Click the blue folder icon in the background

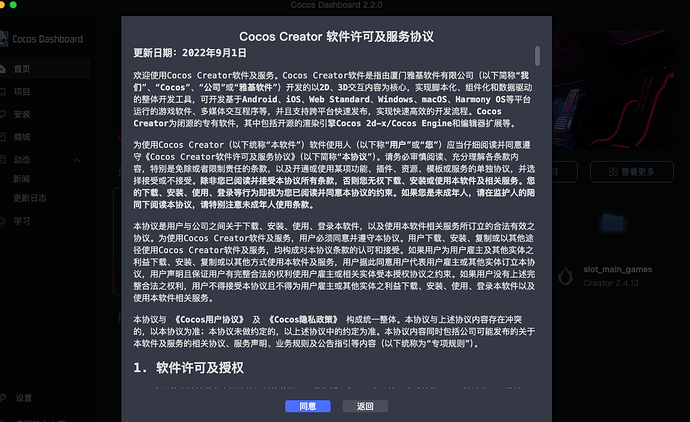[x=613, y=222]
